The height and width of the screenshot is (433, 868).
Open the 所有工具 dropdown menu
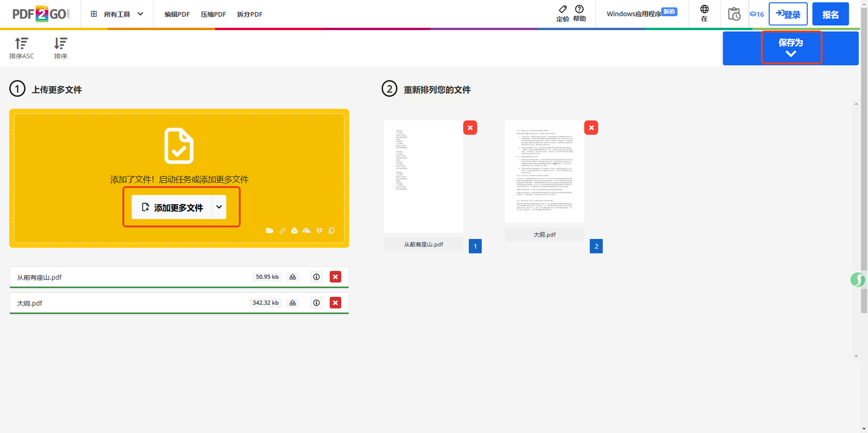(118, 14)
